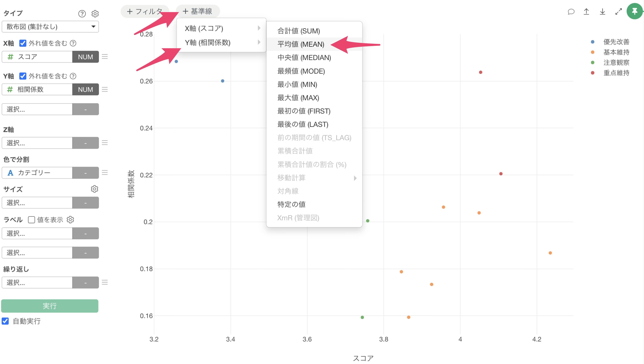Open the サイズ settings gear
The image size is (644, 364).
pyautogui.click(x=95, y=189)
